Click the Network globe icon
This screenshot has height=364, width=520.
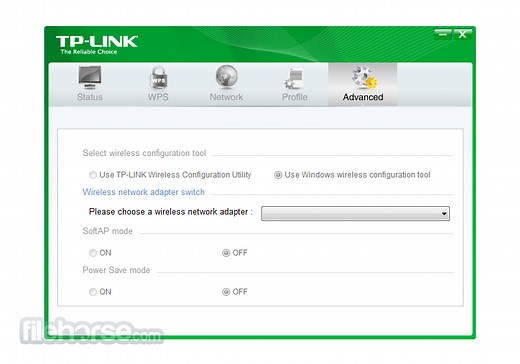click(226, 77)
